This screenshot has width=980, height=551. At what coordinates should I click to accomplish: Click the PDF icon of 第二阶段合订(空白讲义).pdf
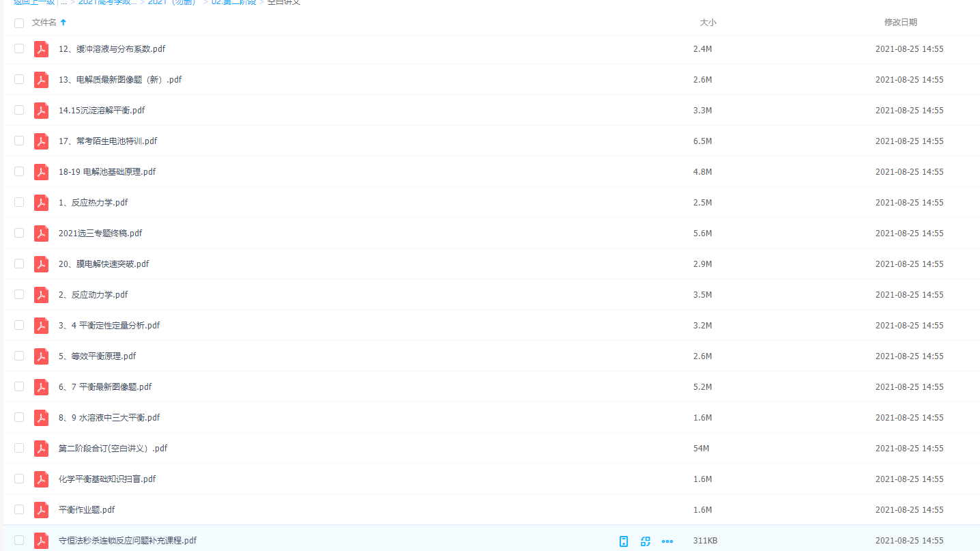point(41,449)
